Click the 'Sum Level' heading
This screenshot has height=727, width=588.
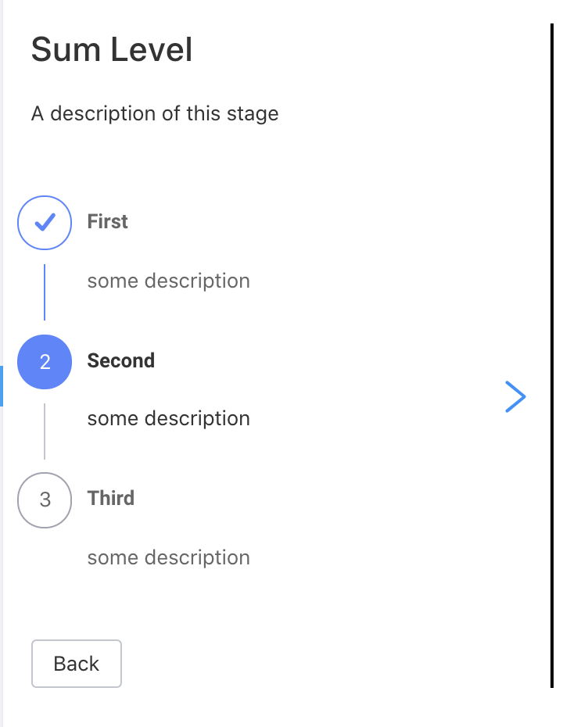coord(112,49)
